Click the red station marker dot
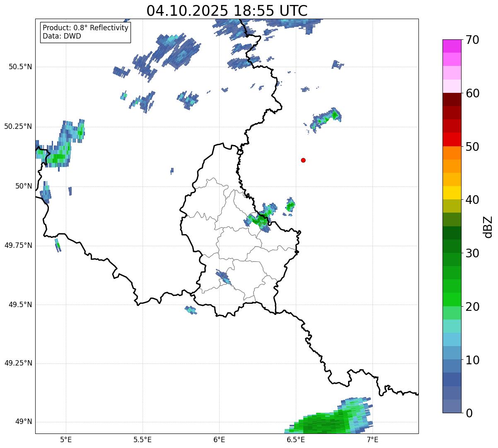This screenshot has height=448, width=498. (303, 160)
